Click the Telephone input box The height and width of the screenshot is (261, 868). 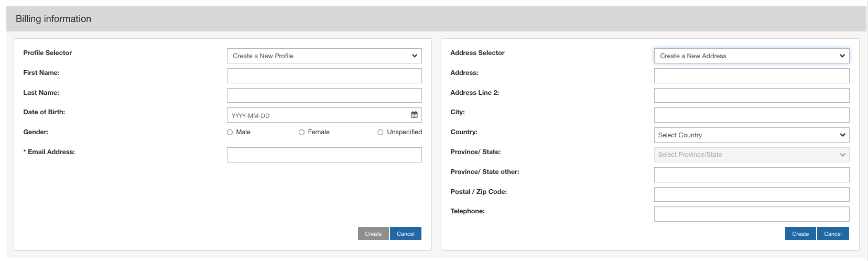point(751,214)
